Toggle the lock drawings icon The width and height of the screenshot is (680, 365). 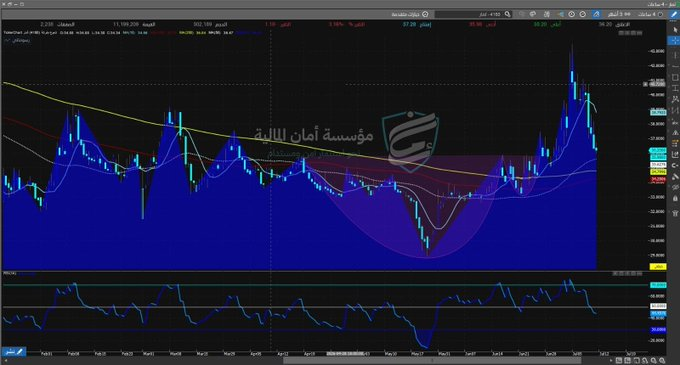(x=675, y=199)
